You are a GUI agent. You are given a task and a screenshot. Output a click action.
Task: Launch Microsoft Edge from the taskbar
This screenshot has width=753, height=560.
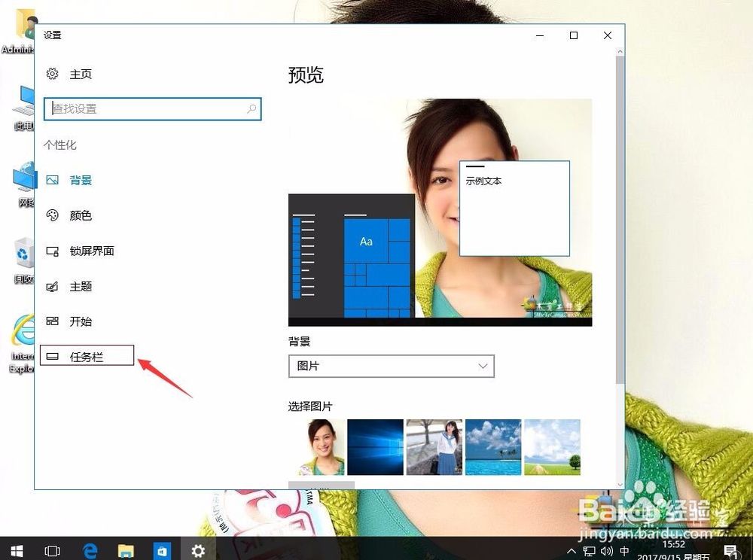coord(90,550)
